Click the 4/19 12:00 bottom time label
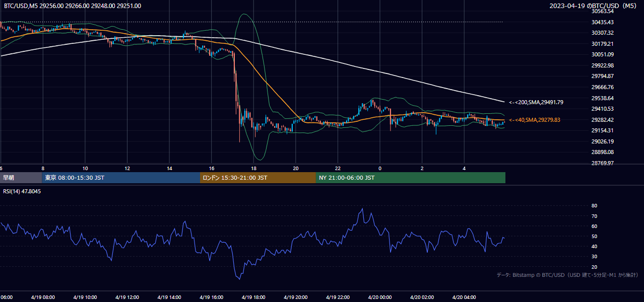 click(x=127, y=297)
